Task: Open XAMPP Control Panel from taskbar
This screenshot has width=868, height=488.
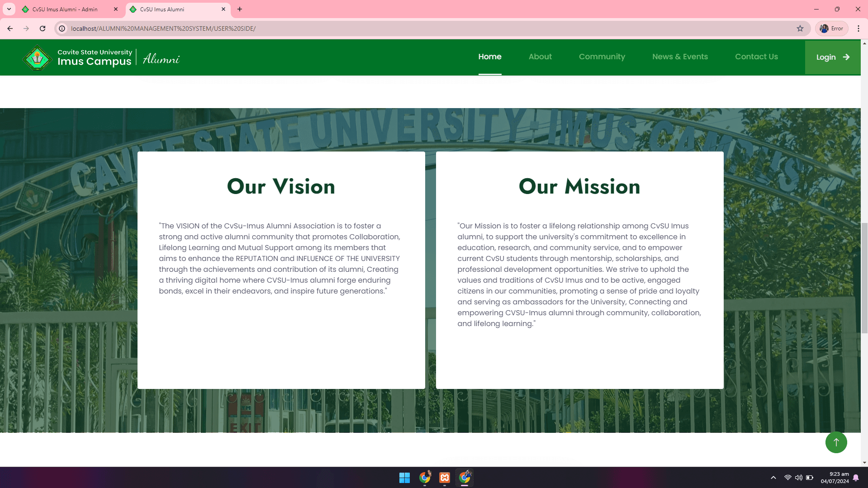Action: (444, 478)
